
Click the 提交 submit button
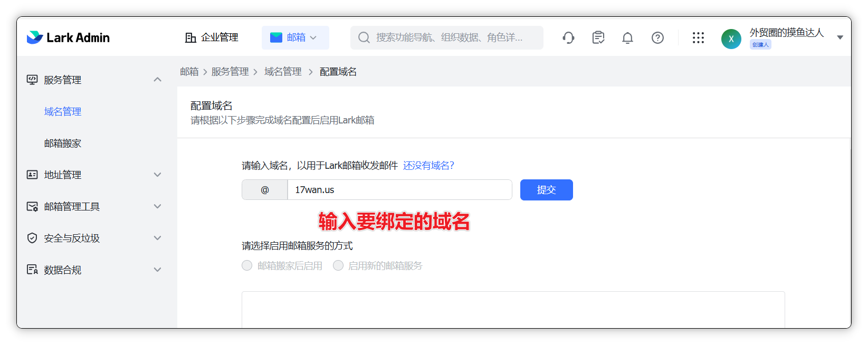pyautogui.click(x=546, y=190)
